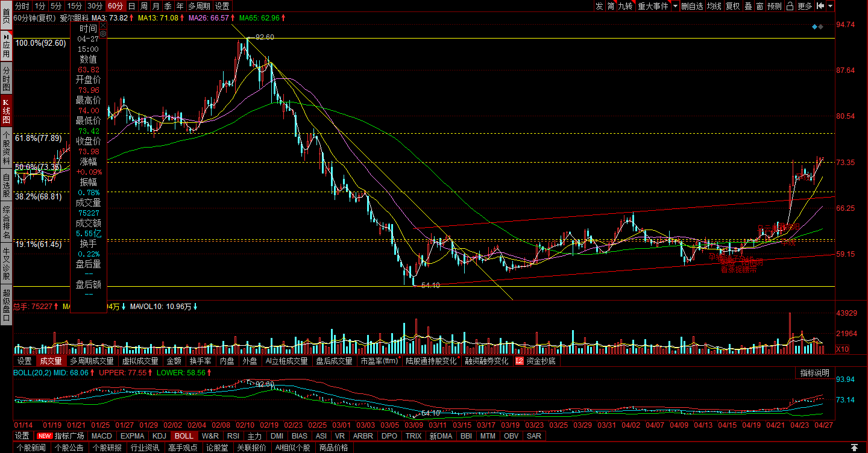Image resolution: width=868 pixels, height=453 pixels.
Task: Select K线图 in the left sidebar
Action: pyautogui.click(x=6, y=111)
